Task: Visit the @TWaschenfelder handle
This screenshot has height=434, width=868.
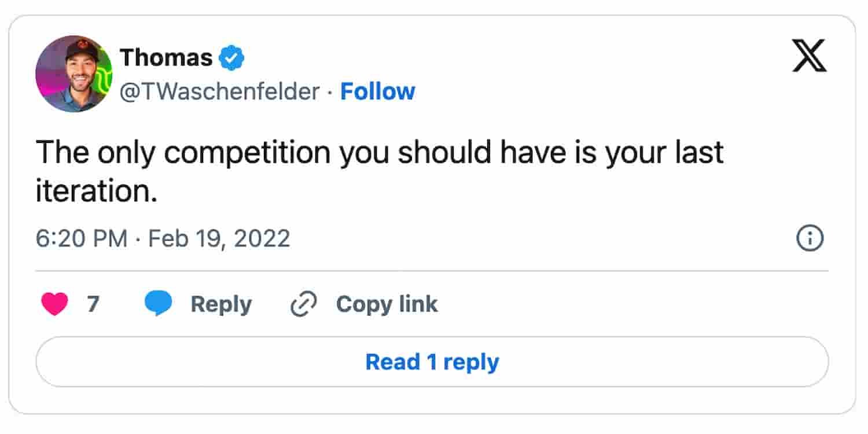Action: [220, 91]
